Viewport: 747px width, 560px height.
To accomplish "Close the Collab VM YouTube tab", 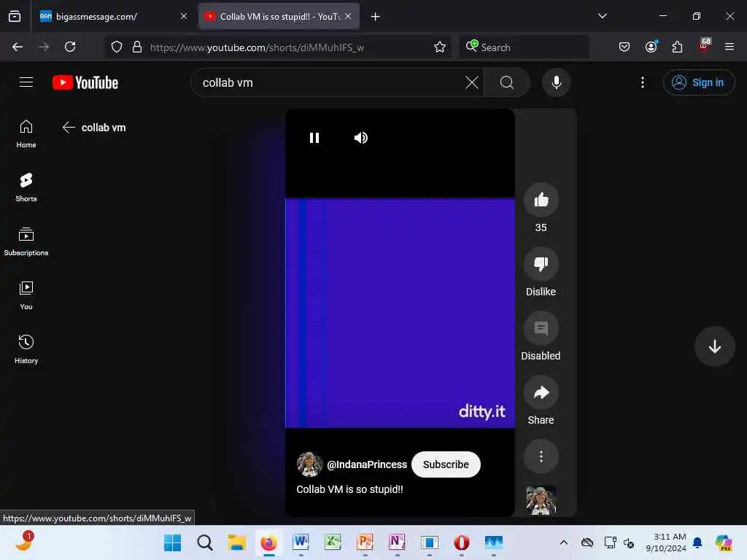I will (348, 17).
